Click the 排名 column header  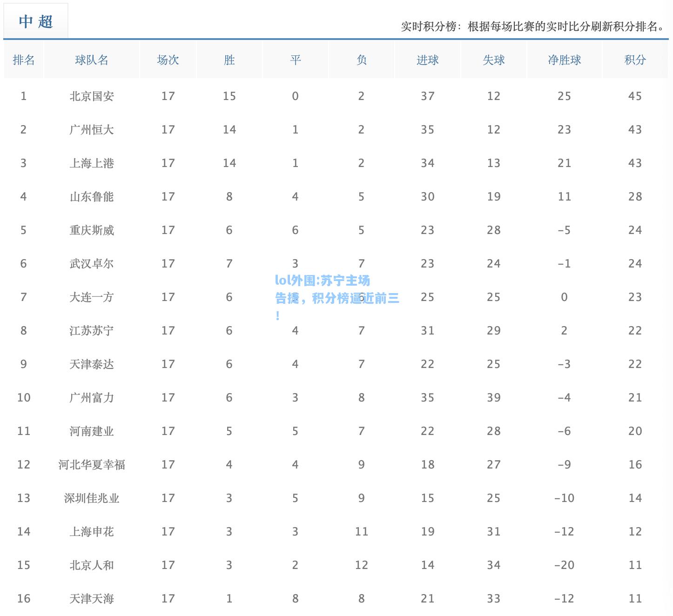(24, 60)
